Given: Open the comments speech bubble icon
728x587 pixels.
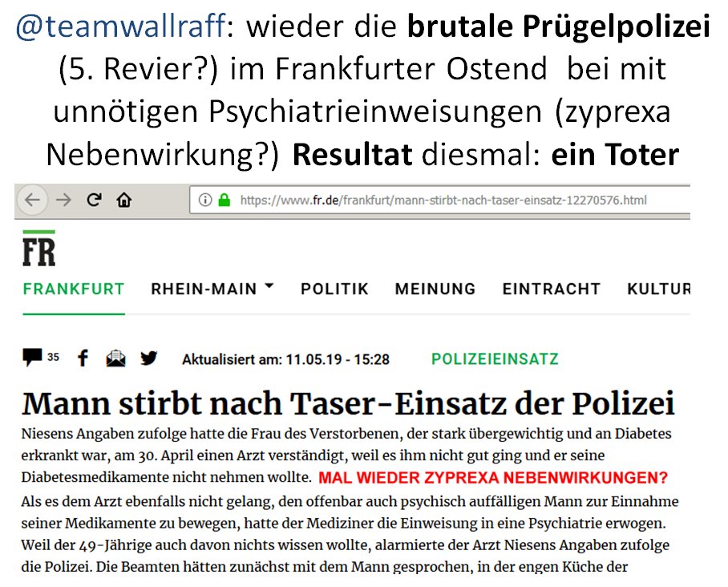Looking at the screenshot, I should (33, 358).
